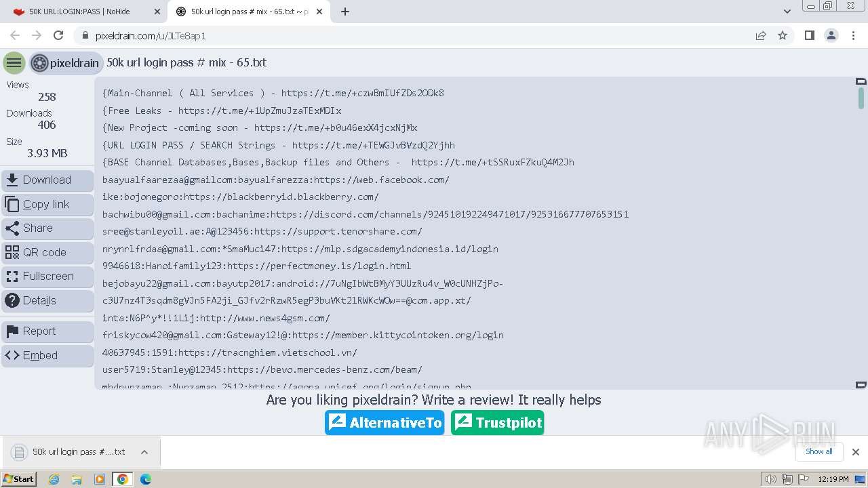Viewport: 868px width, 488px height.
Task: Click the volume speaker tray icon
Action: (770, 479)
